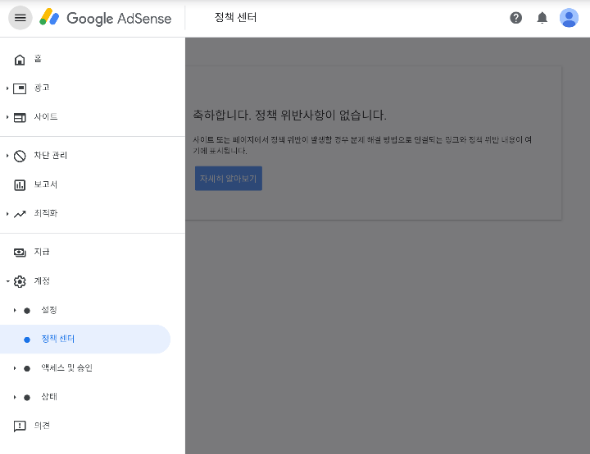The image size is (590, 454).
Task: Click the Payments (지급) money icon
Action: [x=20, y=252]
